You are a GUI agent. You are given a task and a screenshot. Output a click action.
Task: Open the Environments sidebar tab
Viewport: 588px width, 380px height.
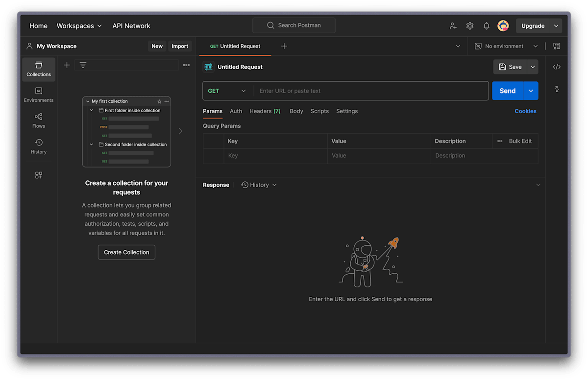coord(39,95)
